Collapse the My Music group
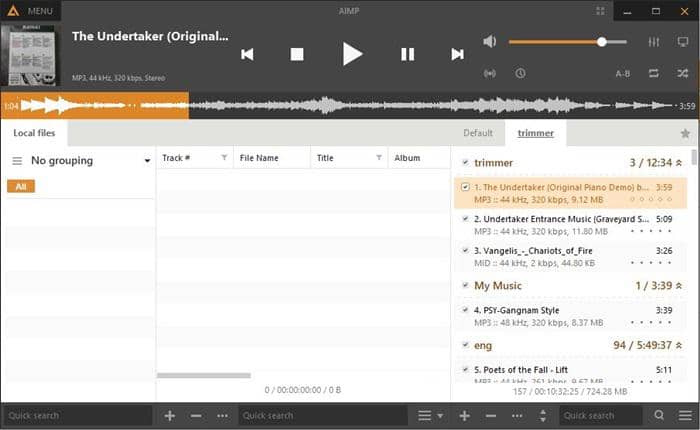Viewport: 700px width, 430px height. click(x=679, y=286)
